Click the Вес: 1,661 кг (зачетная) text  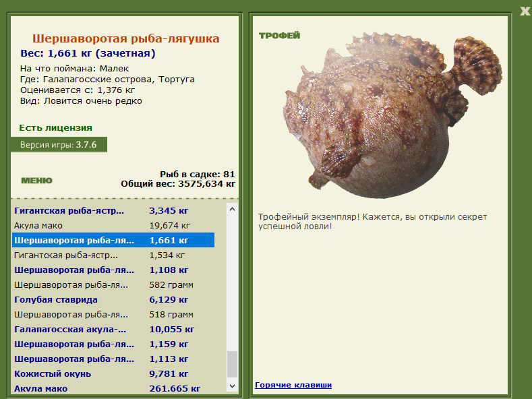(x=88, y=54)
